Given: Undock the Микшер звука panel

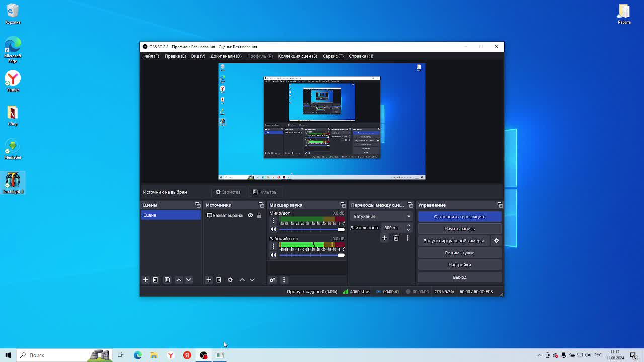Looking at the screenshot, I should click(x=343, y=205).
